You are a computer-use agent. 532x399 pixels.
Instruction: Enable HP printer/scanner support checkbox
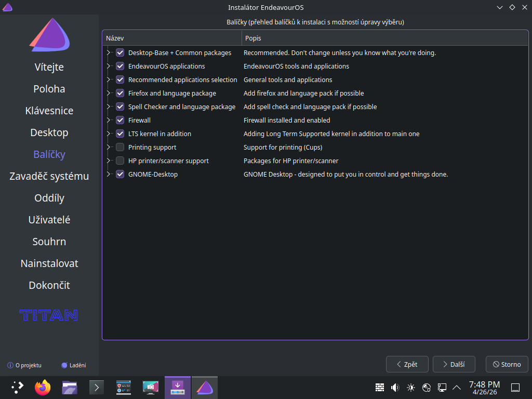120,161
